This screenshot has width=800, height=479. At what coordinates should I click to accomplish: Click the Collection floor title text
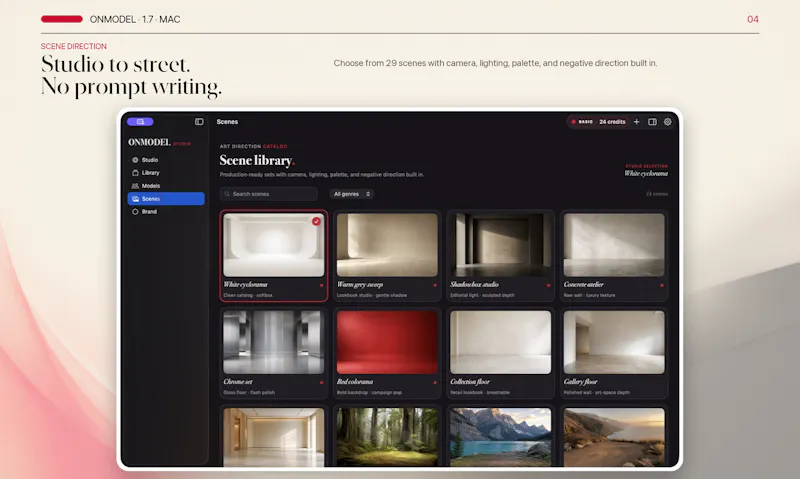(470, 382)
